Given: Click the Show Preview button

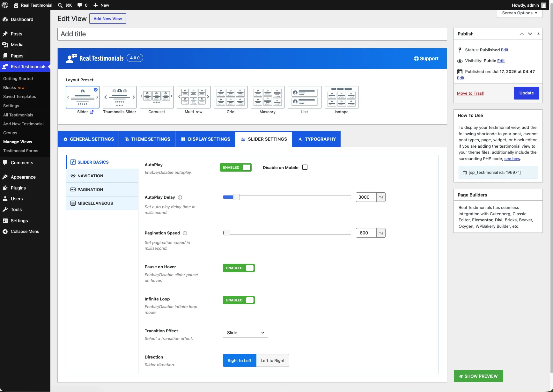Looking at the screenshot, I should pyautogui.click(x=478, y=376).
